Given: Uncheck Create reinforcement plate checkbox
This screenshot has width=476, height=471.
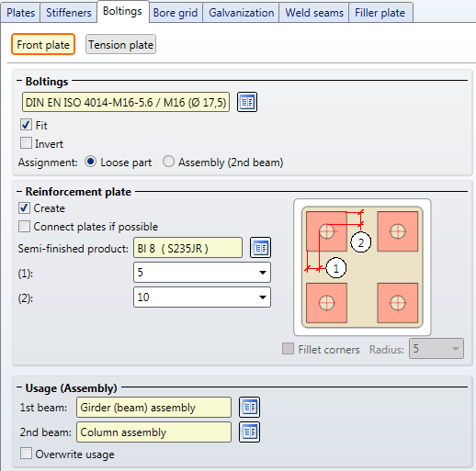Looking at the screenshot, I should (24, 208).
